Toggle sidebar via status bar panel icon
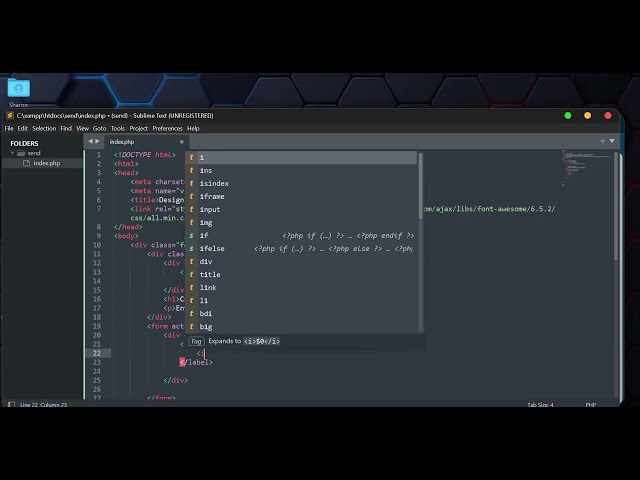Screen dimensions: 640x480 (x=11, y=404)
